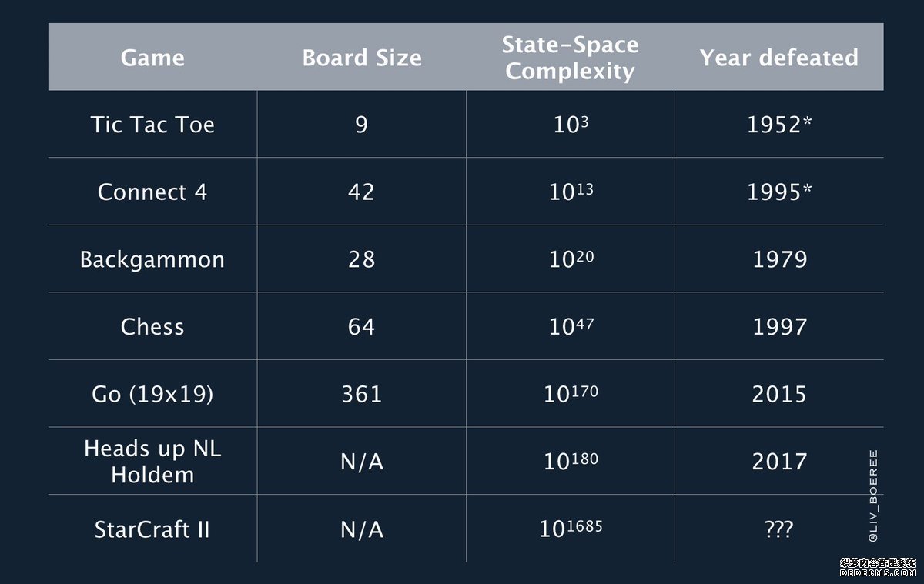This screenshot has height=584, width=924.
Task: Select the Year defeated header
Action: [x=779, y=58]
